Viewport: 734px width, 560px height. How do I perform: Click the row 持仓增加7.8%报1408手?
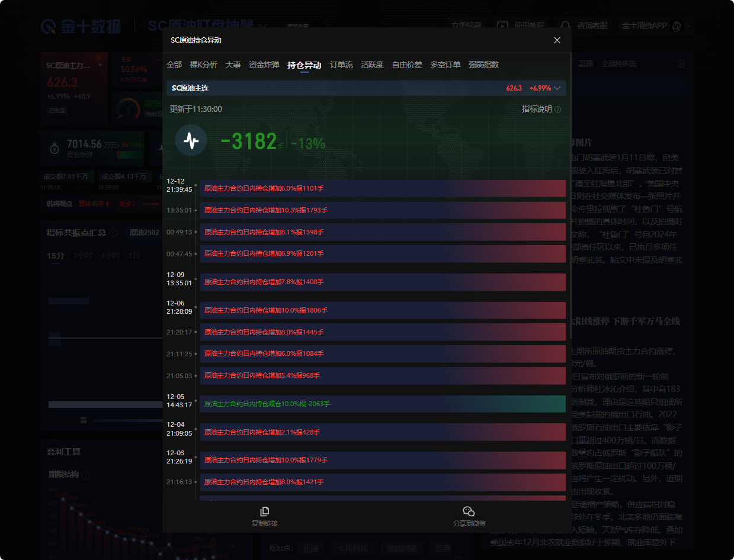pos(383,282)
